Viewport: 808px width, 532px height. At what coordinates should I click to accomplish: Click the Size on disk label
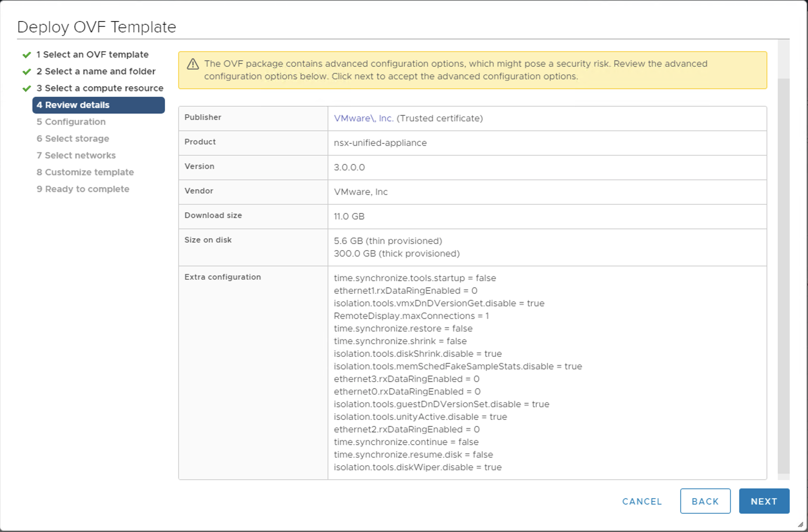coord(208,240)
